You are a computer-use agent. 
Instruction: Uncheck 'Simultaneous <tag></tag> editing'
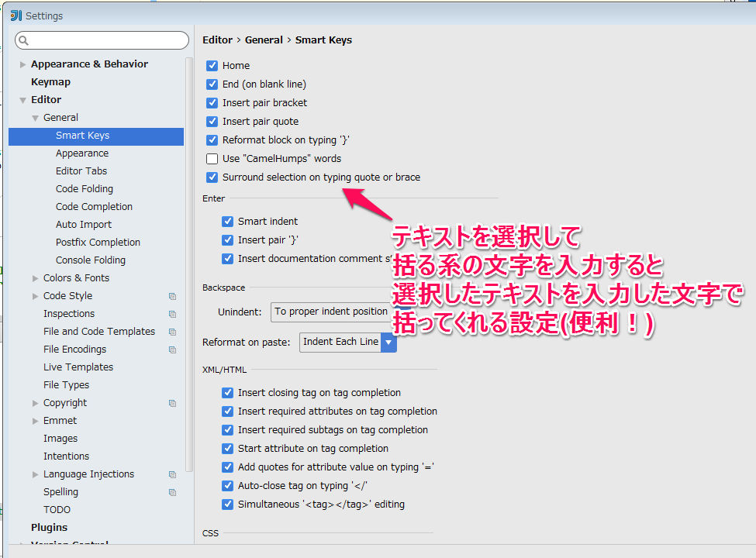[x=227, y=504]
